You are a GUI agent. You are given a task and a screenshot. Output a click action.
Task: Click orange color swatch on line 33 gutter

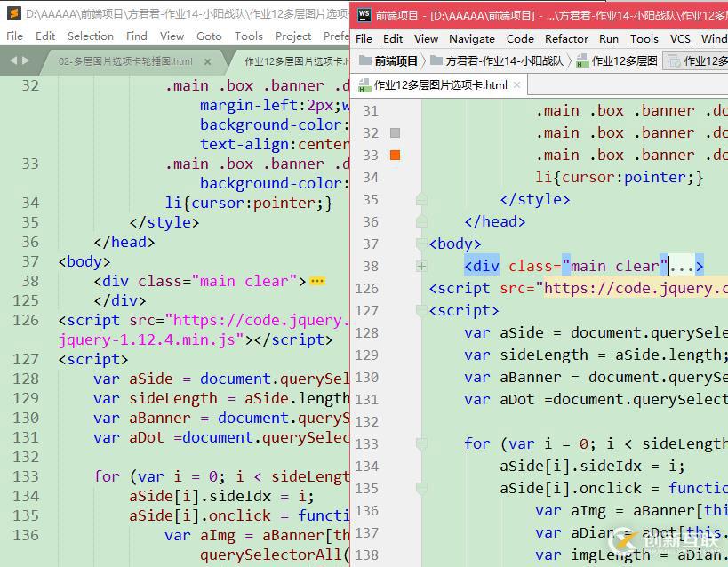click(395, 156)
